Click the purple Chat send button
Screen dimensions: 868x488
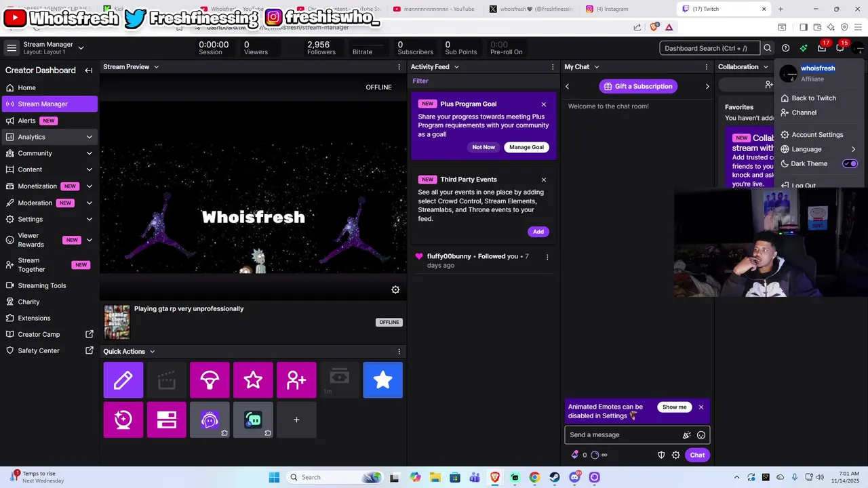697,455
